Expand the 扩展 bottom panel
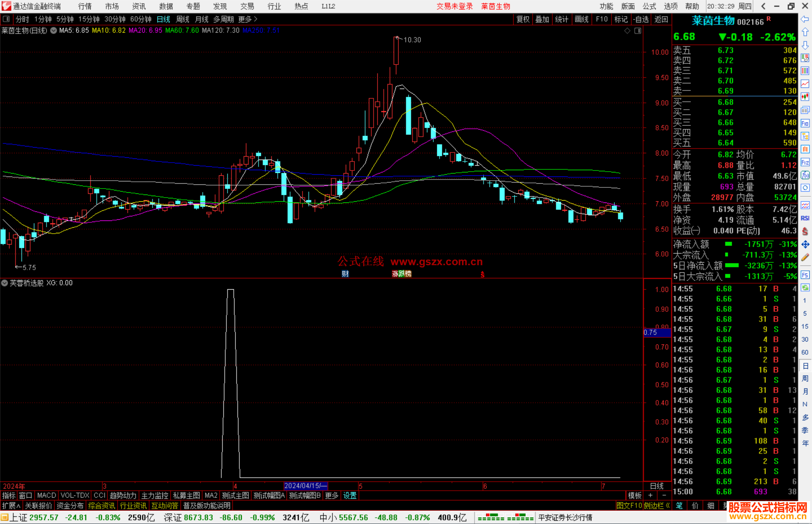Image resolution: width=812 pixels, height=524 pixels. pyautogui.click(x=11, y=506)
